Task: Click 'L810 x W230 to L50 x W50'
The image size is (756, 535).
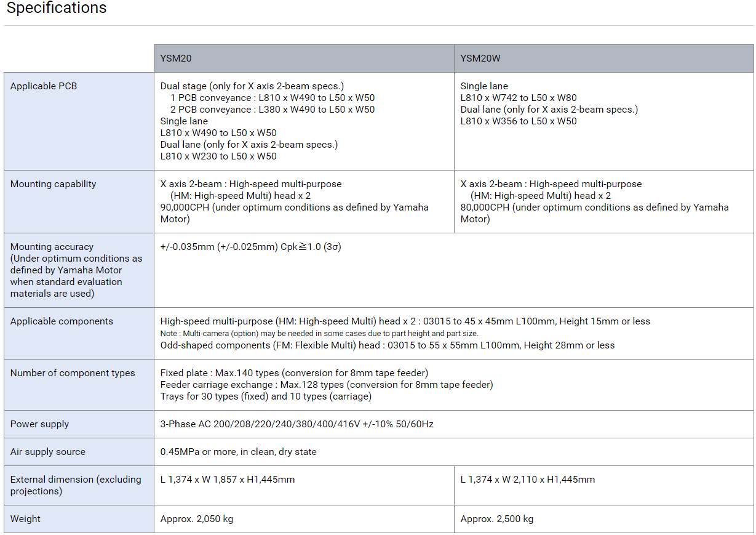Action: point(218,156)
